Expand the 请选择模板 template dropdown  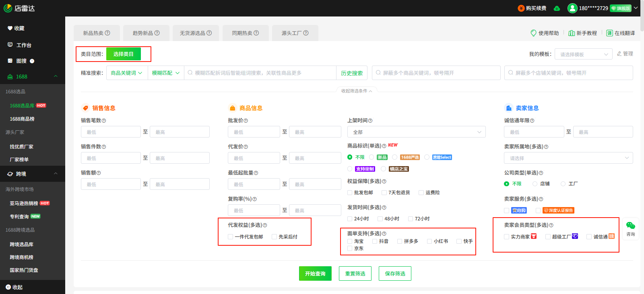[x=584, y=54]
